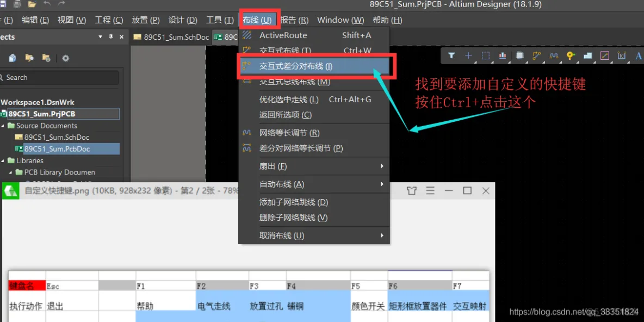
Task: Open the 编辑 (E) menu
Action: pyautogui.click(x=35, y=20)
